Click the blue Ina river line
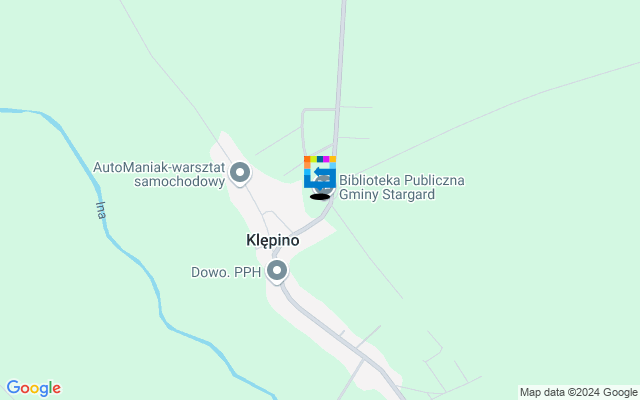This screenshot has width=640, height=400. (135, 259)
